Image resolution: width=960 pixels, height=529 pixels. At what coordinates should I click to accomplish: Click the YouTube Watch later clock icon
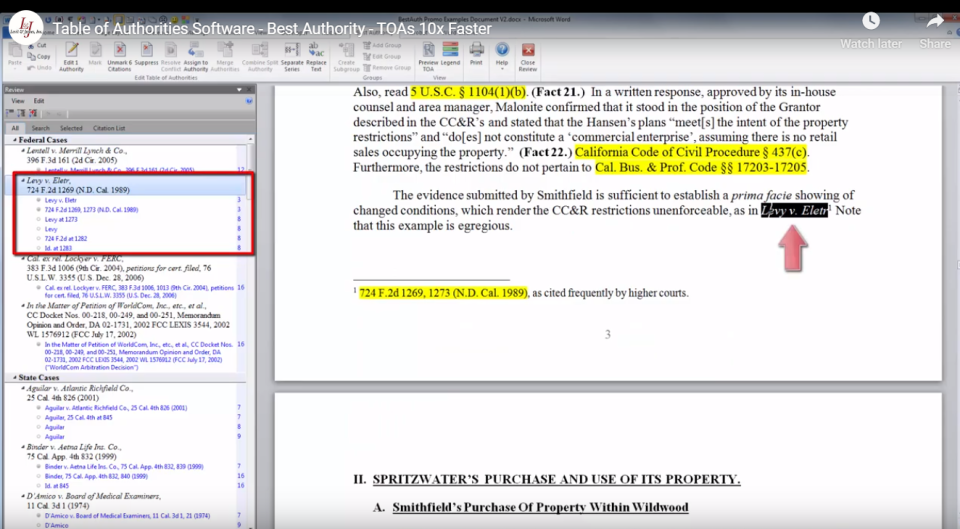[x=871, y=21]
